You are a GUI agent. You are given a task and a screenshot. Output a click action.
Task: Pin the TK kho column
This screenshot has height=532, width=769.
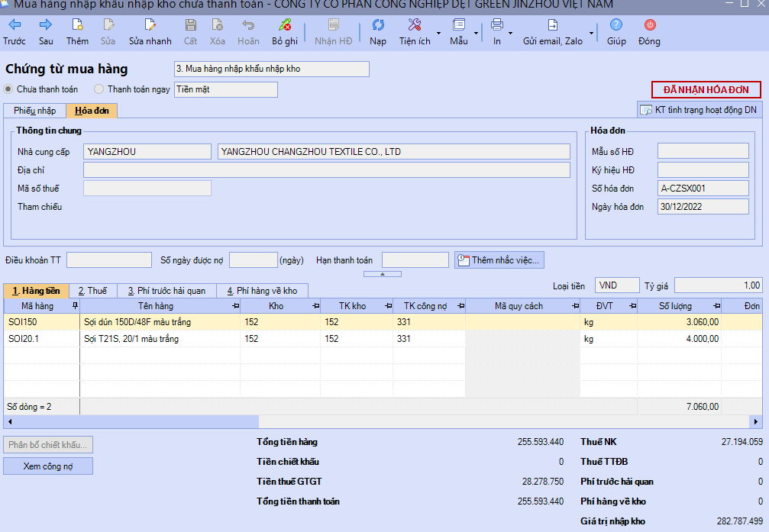click(389, 306)
